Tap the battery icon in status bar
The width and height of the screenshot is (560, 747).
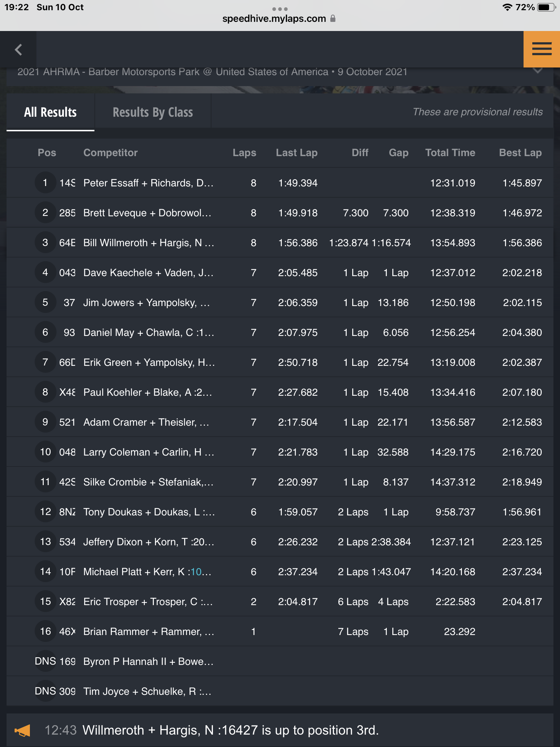tap(547, 7)
